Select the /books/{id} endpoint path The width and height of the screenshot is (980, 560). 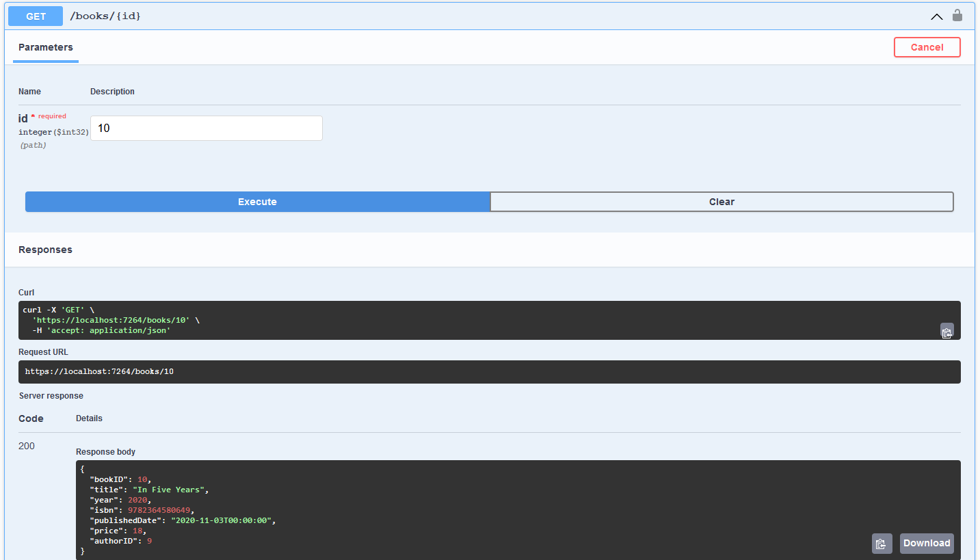click(106, 15)
